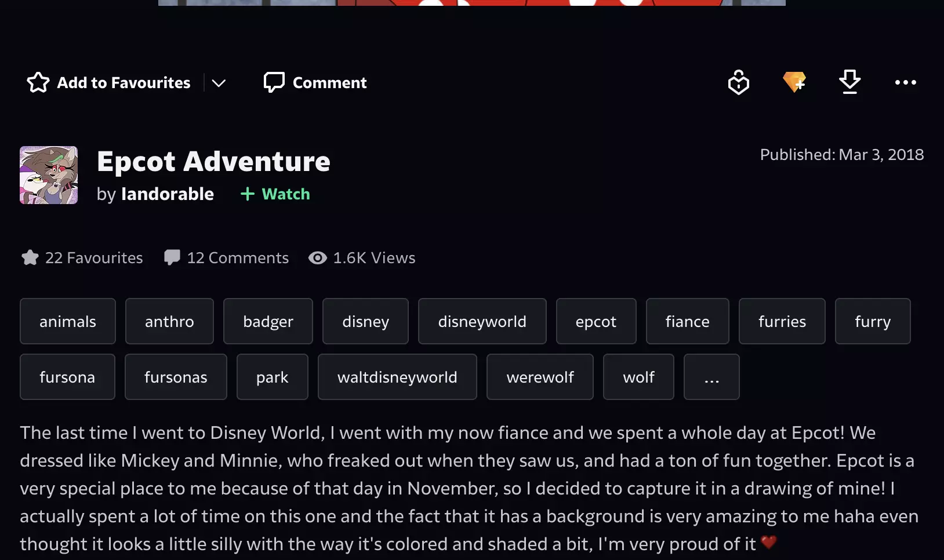
Task: Open the three-dot more options menu
Action: (x=906, y=82)
